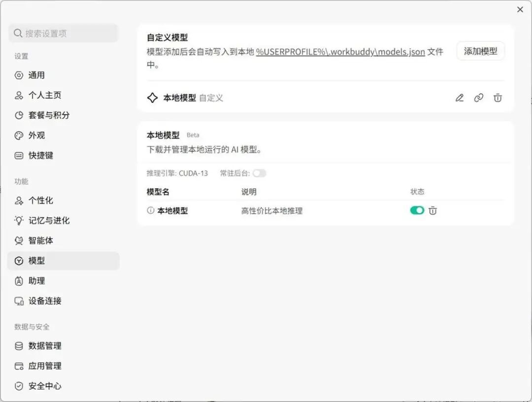Go to 个人主页 settings

coord(63,95)
